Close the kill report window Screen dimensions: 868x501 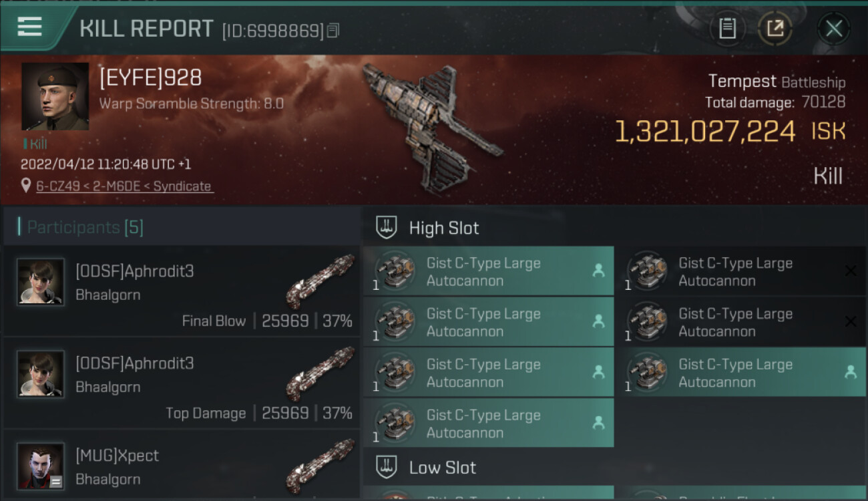pos(834,29)
